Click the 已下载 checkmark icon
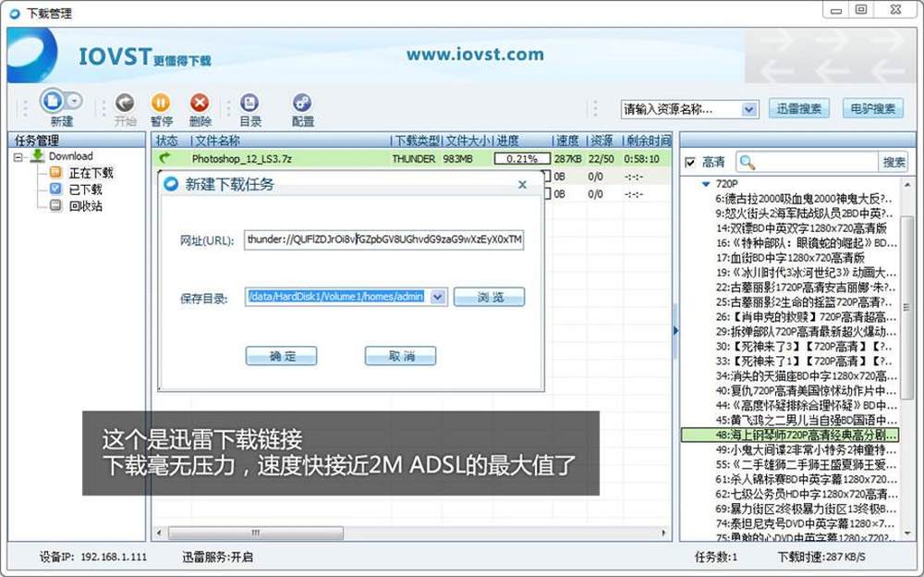924x577 pixels. click(x=56, y=189)
